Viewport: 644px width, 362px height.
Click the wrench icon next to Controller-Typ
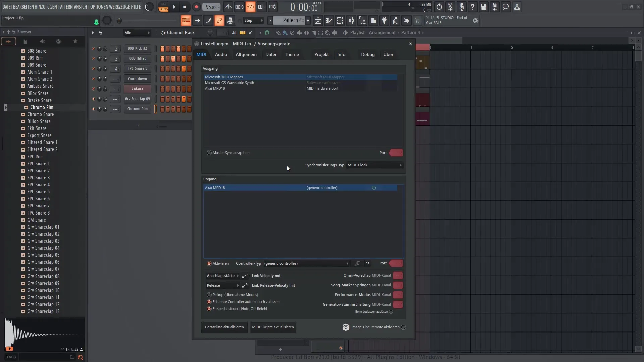pyautogui.click(x=357, y=263)
